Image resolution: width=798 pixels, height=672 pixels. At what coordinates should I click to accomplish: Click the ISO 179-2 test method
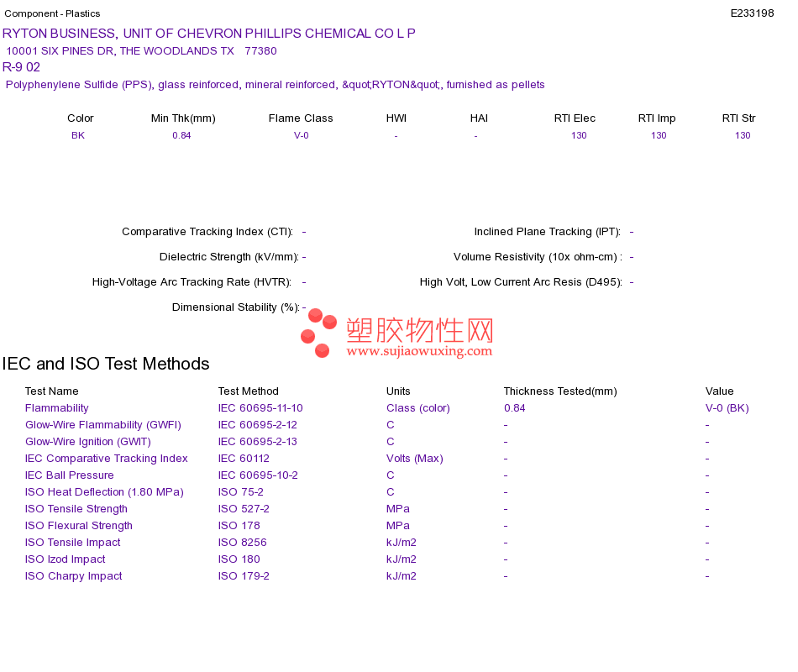tap(244, 575)
